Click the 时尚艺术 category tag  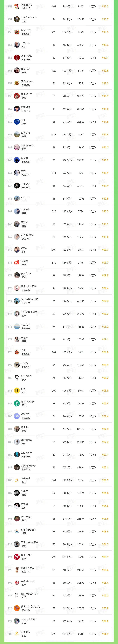tap(26, 303)
